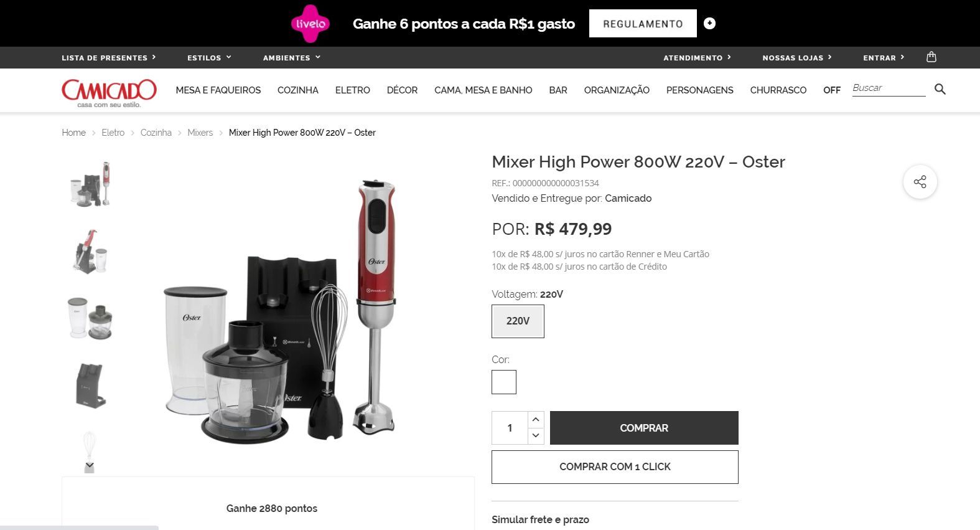Select the 220V voltage option
Viewport: 980px width, 530px height.
[x=518, y=321]
